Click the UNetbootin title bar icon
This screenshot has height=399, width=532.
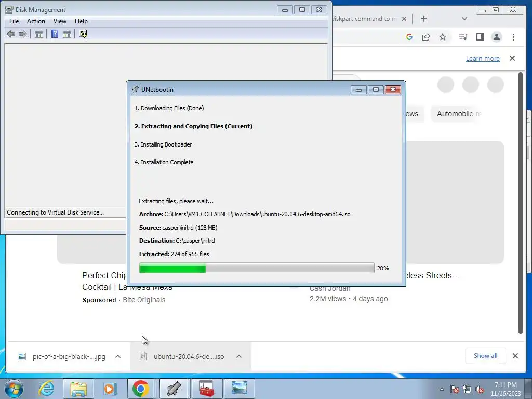coord(135,89)
